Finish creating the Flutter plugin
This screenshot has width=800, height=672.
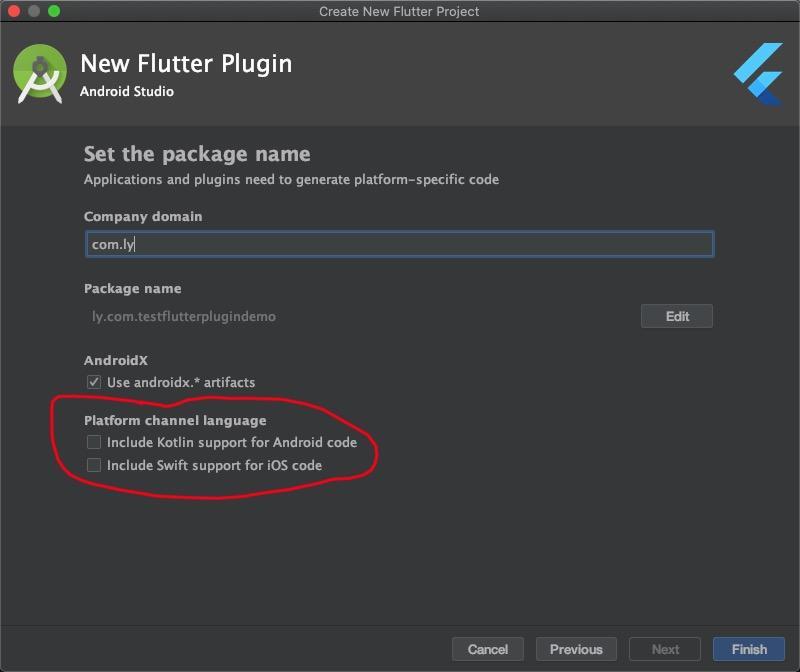749,649
